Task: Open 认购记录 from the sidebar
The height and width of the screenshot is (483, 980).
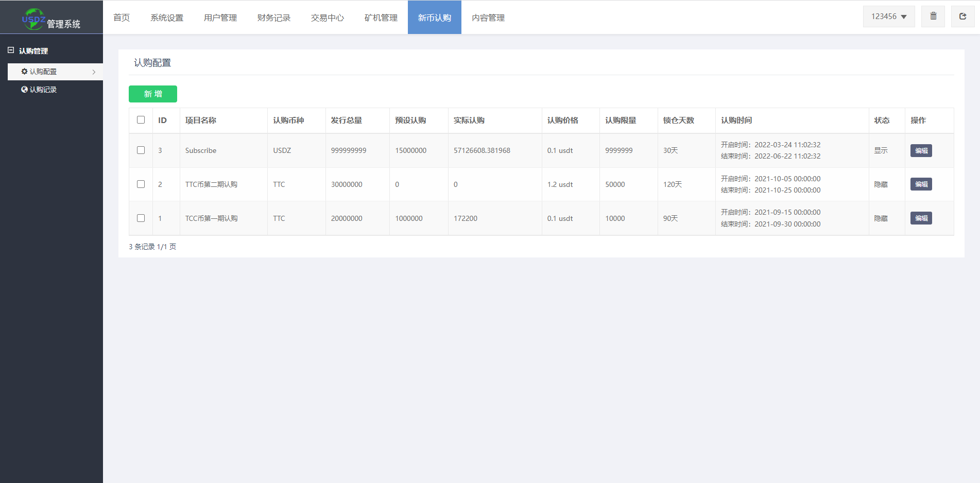Action: [43, 89]
